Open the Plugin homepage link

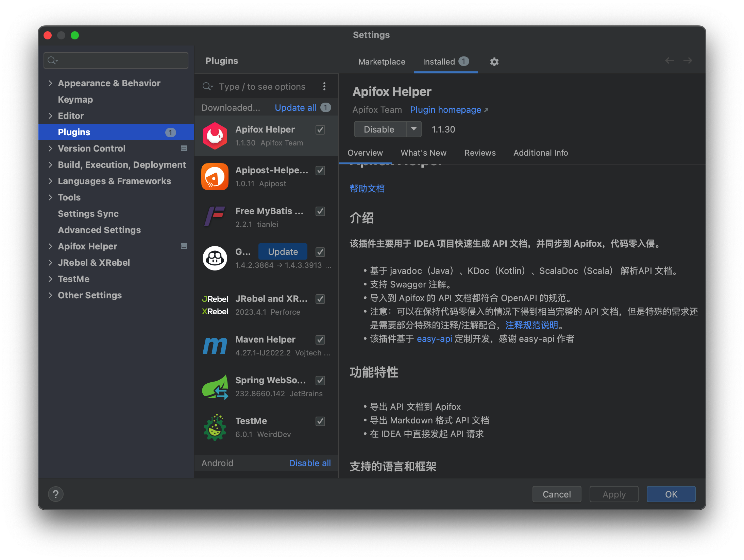tap(445, 110)
